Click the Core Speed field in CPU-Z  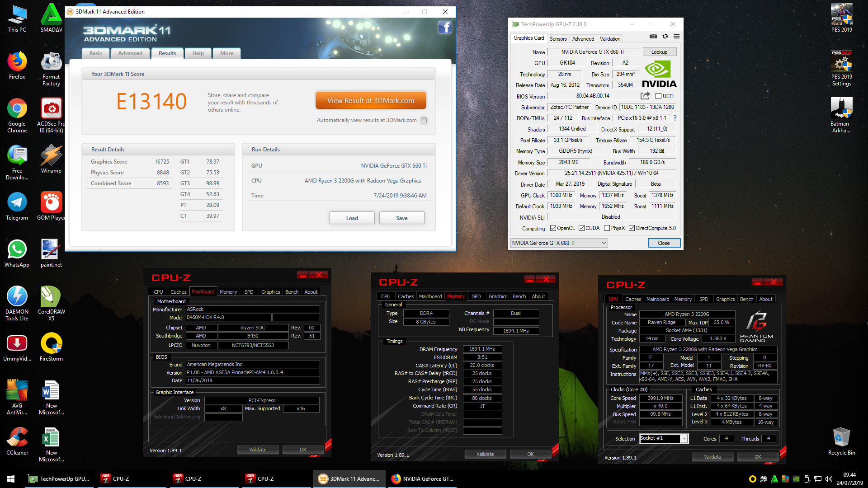coord(660,398)
